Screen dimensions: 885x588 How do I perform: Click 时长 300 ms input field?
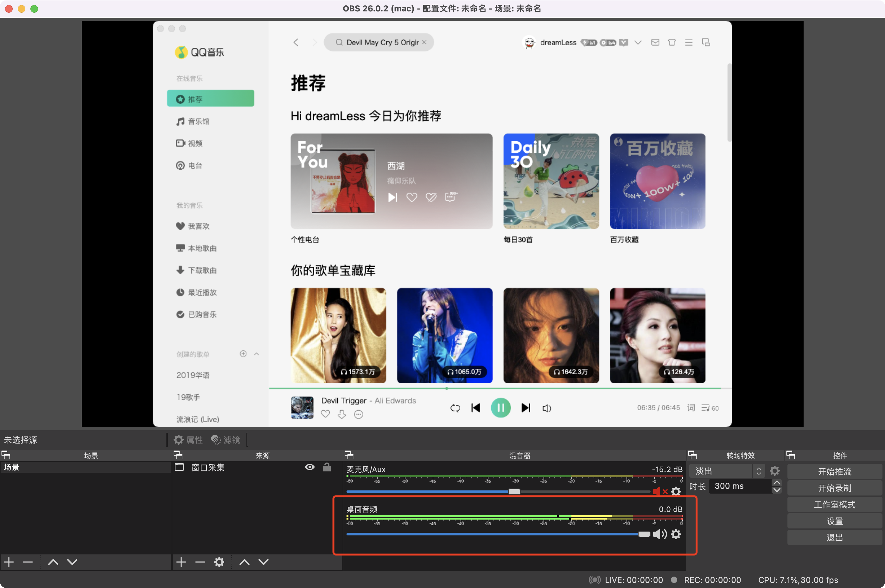(x=741, y=486)
